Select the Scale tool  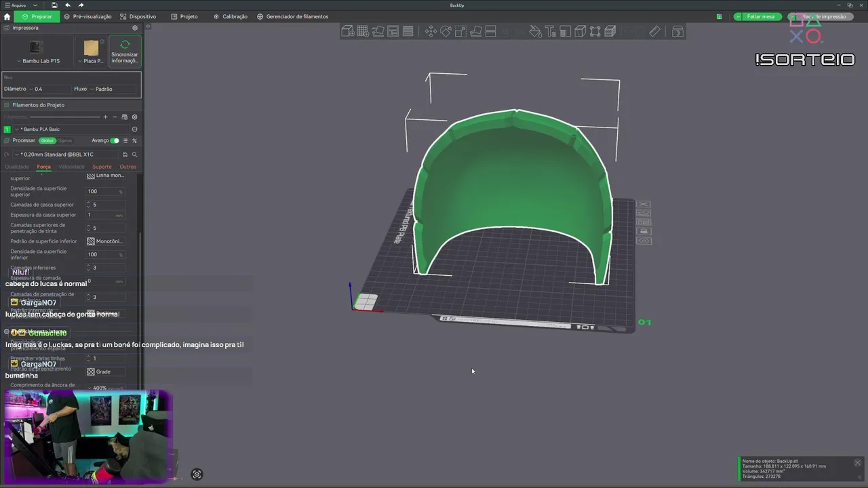tap(460, 31)
